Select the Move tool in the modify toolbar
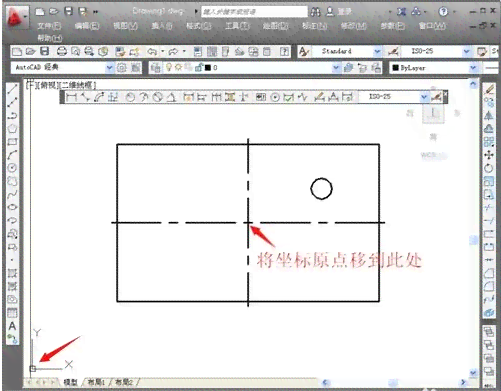The image size is (501, 391). click(489, 155)
